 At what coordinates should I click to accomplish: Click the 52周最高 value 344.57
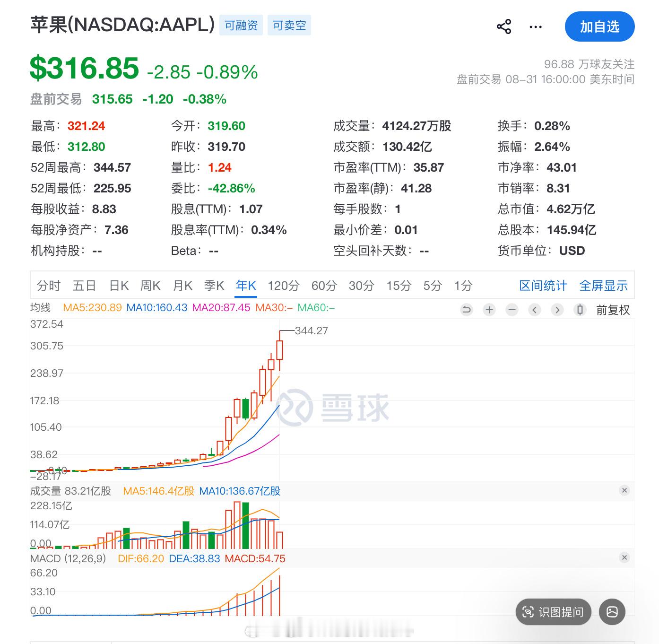pos(112,167)
